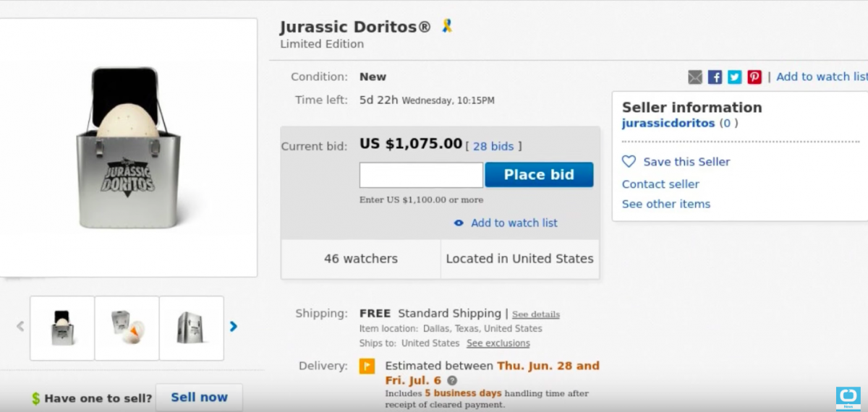Image resolution: width=868 pixels, height=412 pixels.
Task: Share listing on Twitter icon
Action: [735, 77]
